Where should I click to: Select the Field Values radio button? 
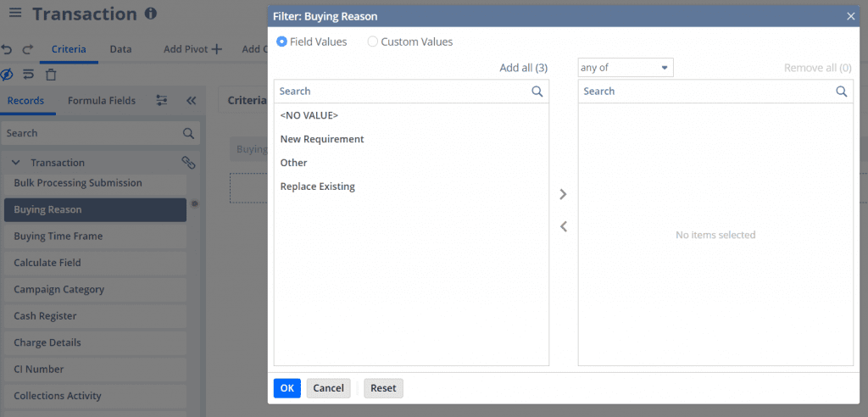[282, 42]
